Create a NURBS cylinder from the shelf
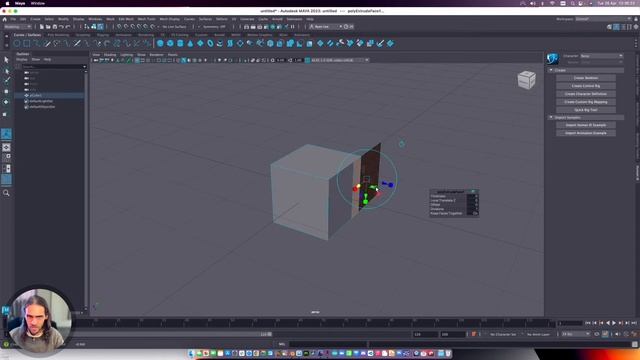640x360 pixels. coord(180,43)
